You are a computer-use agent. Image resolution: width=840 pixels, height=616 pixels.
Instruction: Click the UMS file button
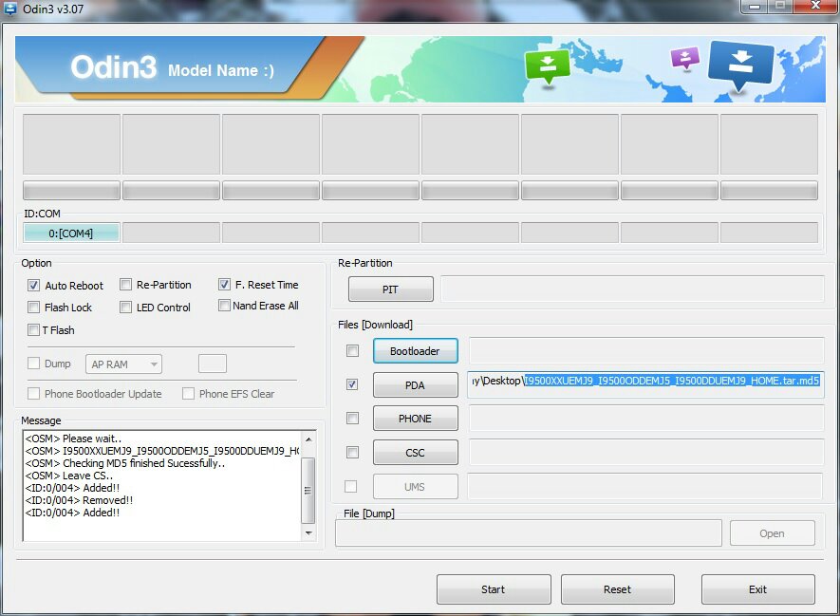[415, 486]
